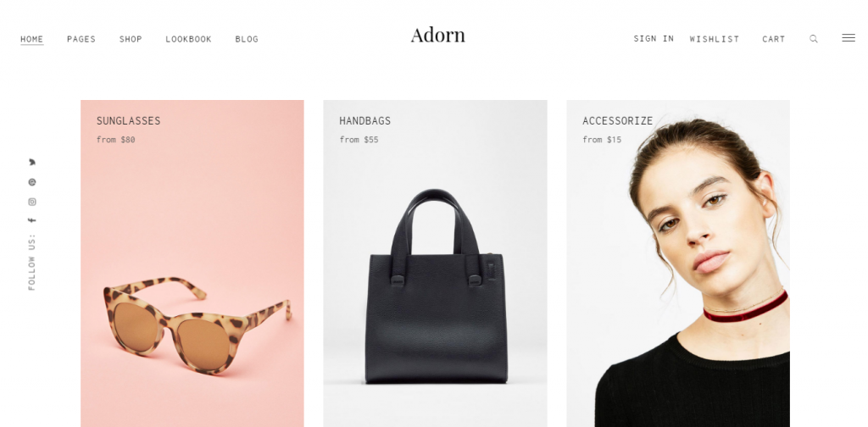This screenshot has width=868, height=427.
Task: Open the Twitter social icon
Action: pyautogui.click(x=32, y=162)
